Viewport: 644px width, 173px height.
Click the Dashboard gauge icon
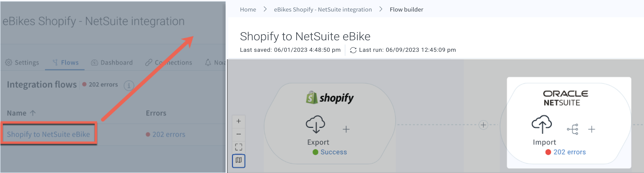click(94, 62)
